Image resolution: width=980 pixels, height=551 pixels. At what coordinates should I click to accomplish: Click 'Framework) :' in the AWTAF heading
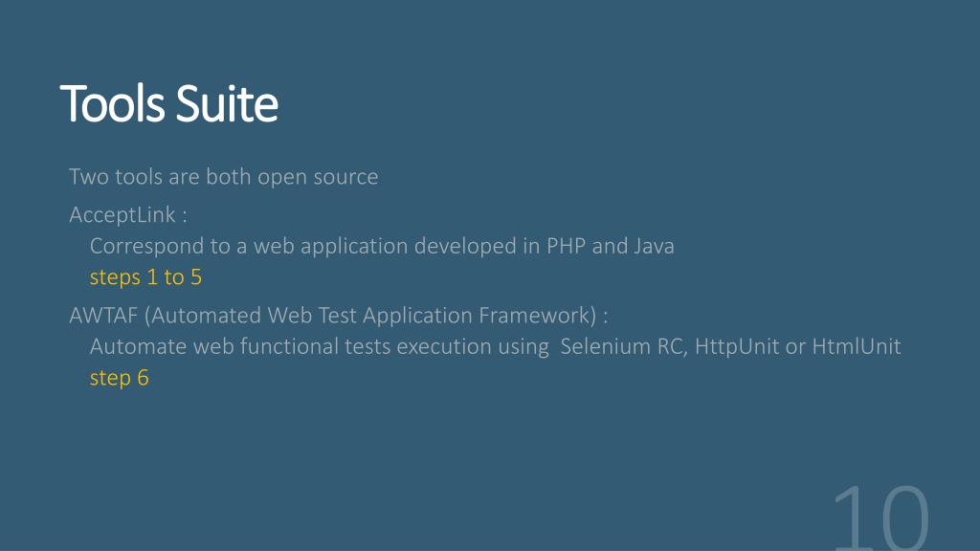544,316
